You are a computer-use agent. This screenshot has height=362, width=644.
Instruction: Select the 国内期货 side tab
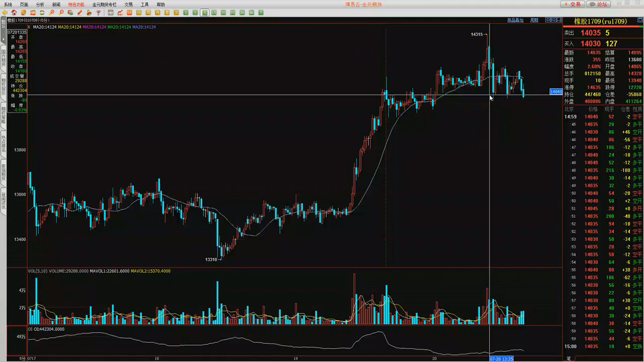click(3, 58)
